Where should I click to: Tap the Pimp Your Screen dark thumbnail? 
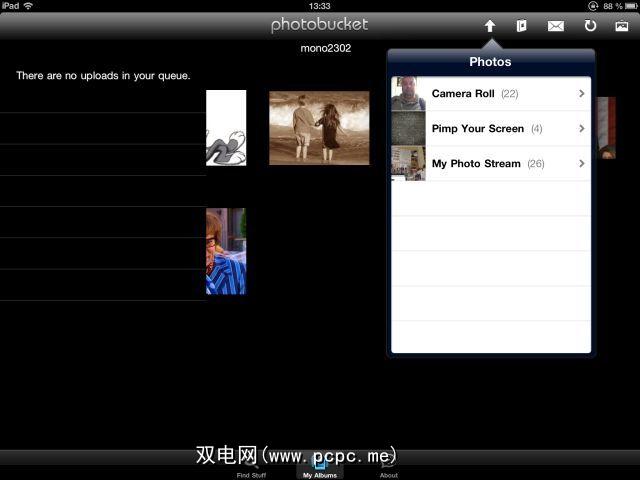[408, 129]
